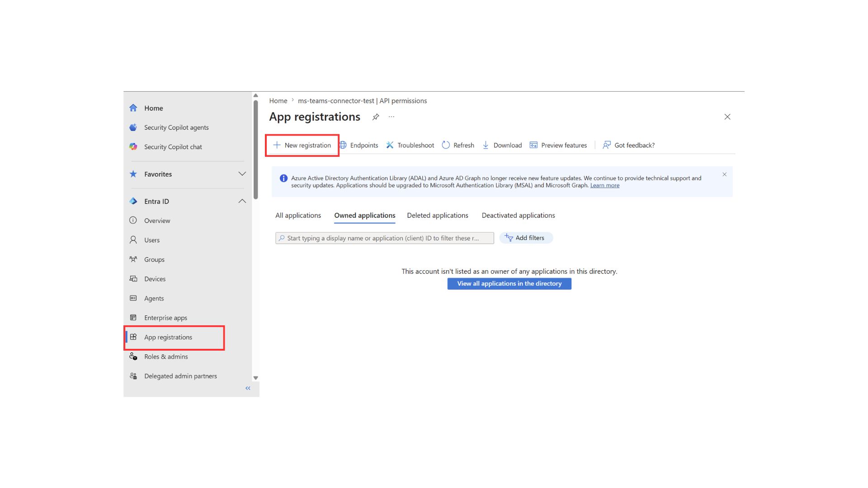Switch to All applications tab
This screenshot has height=488, width=868.
[298, 216]
